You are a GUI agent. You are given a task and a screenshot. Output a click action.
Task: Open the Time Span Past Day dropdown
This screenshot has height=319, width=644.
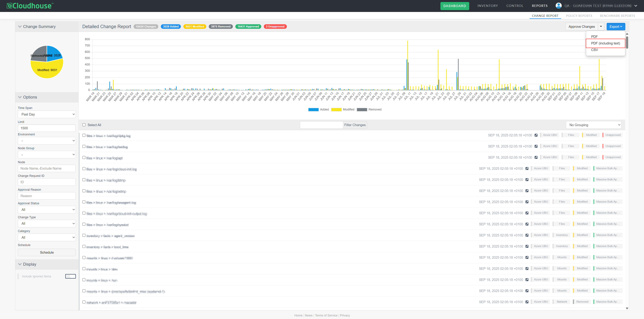(47, 114)
